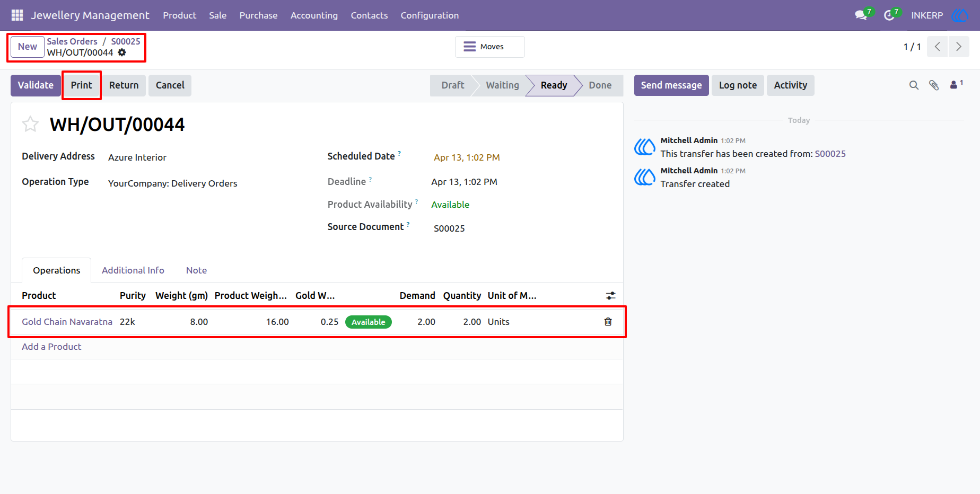Create a New record
The image size is (980, 494).
coord(28,47)
